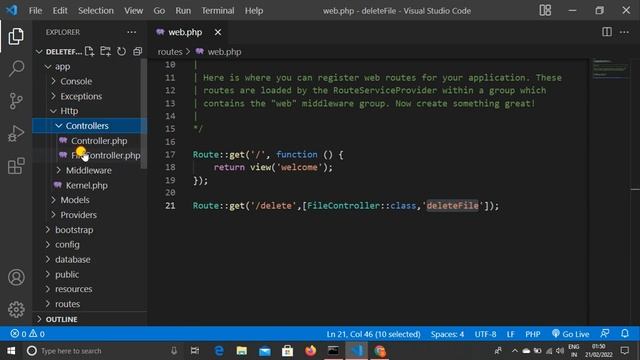Collapse the Controllers folder
640x360 pixels.
tap(87, 126)
